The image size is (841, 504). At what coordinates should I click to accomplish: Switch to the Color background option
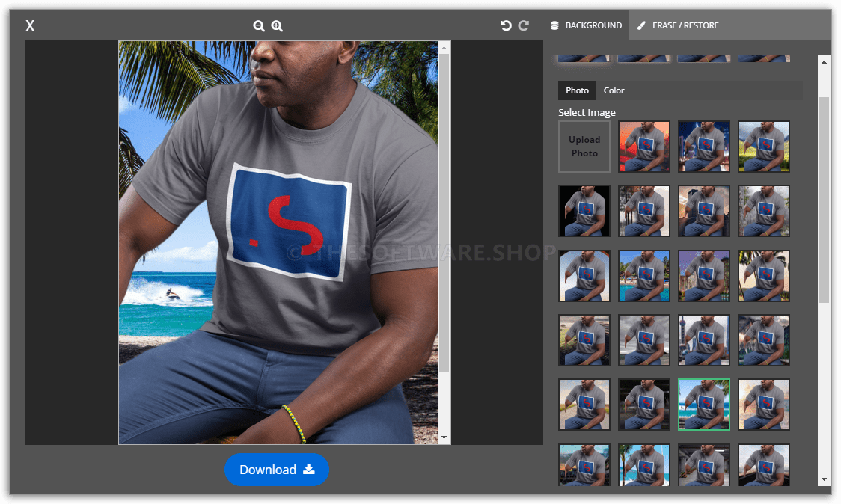(x=614, y=90)
